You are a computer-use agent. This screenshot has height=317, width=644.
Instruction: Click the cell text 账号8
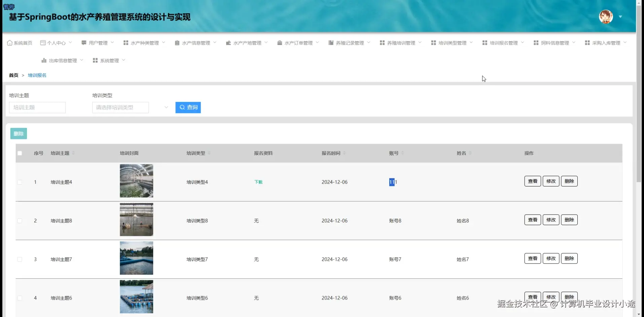coord(395,221)
